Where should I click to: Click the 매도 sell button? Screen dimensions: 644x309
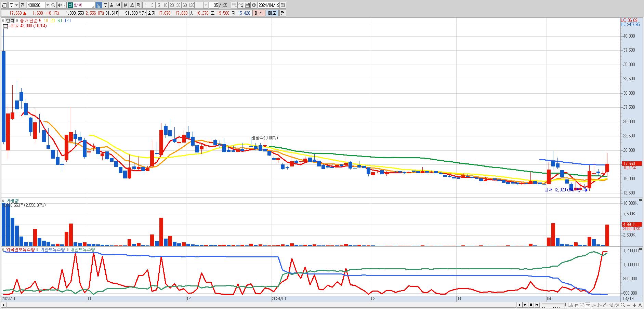(272, 13)
